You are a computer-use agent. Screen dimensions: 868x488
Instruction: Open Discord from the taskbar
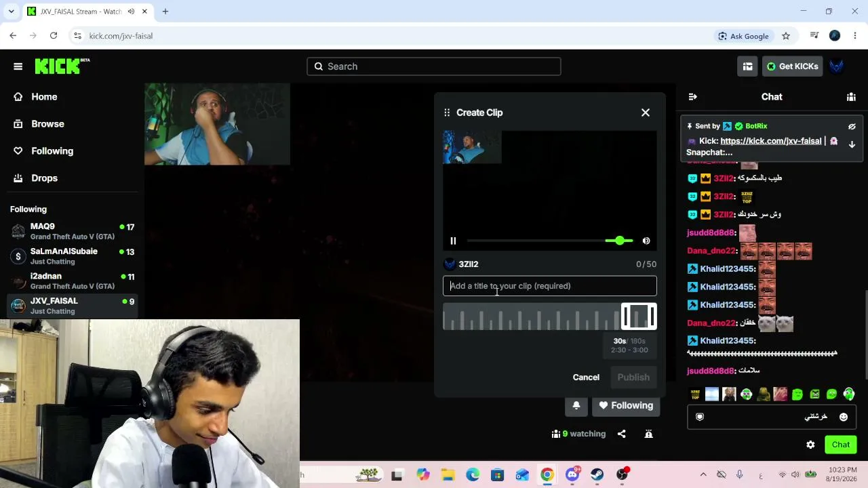click(x=572, y=474)
